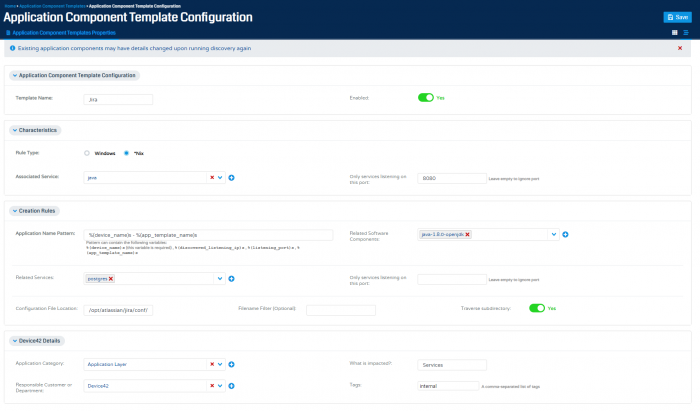Click the page title Application Component Template Configuration
Screen dimensions: 700x411
128,17
